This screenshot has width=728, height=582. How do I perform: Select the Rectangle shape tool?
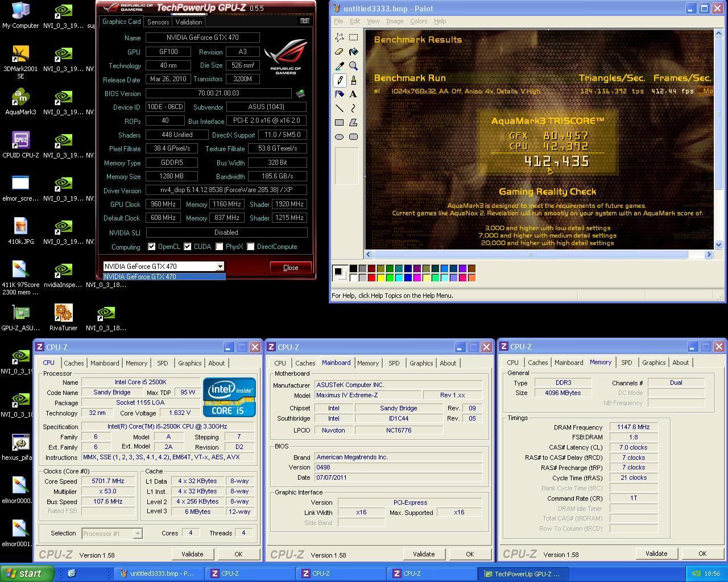pos(340,122)
